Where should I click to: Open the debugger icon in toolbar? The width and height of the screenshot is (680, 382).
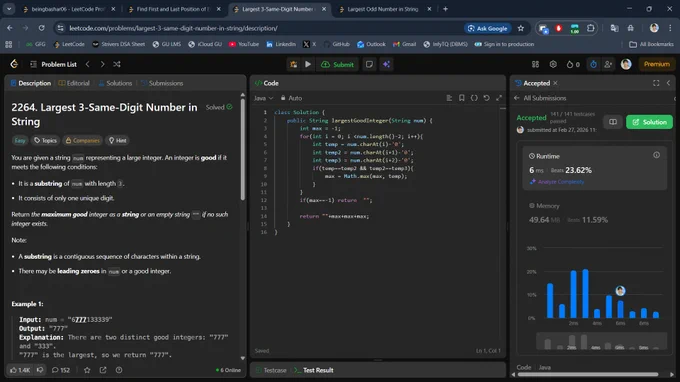[294, 64]
